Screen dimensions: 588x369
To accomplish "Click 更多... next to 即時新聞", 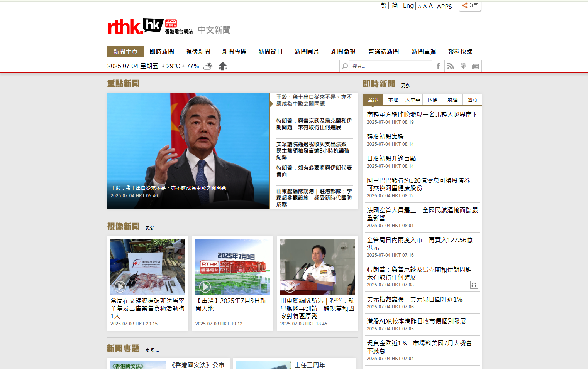I will [x=408, y=86].
